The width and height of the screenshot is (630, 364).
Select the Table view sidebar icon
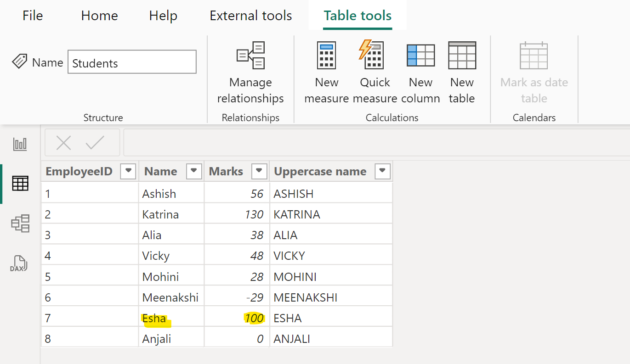(20, 184)
